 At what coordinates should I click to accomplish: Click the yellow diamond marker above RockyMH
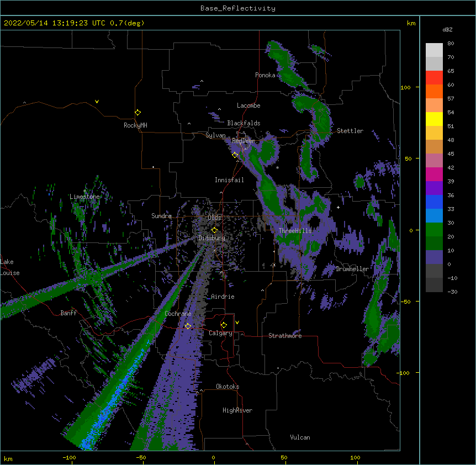138,113
